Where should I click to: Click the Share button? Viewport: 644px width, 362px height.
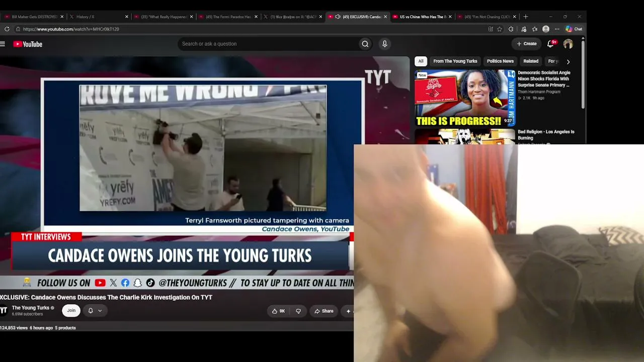pyautogui.click(x=324, y=311)
